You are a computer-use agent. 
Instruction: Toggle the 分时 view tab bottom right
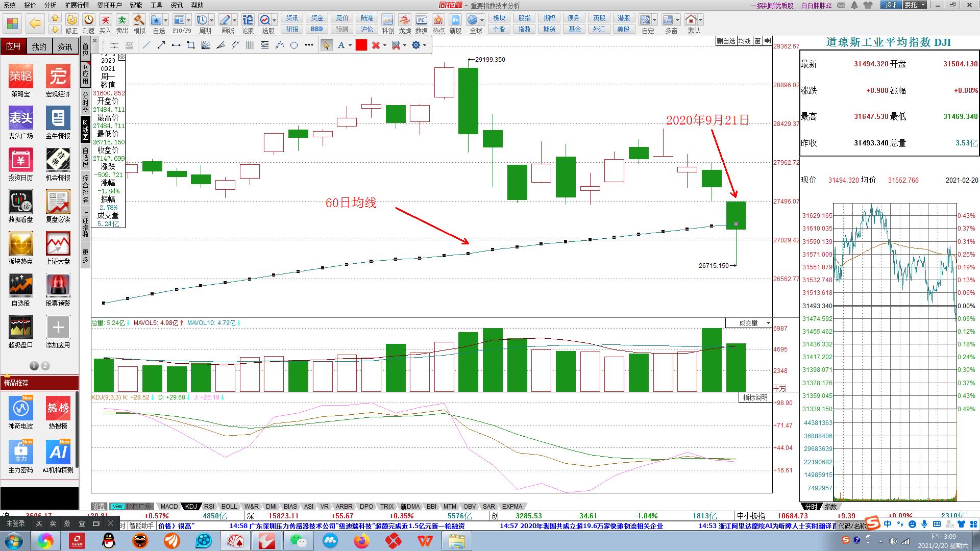[811, 507]
